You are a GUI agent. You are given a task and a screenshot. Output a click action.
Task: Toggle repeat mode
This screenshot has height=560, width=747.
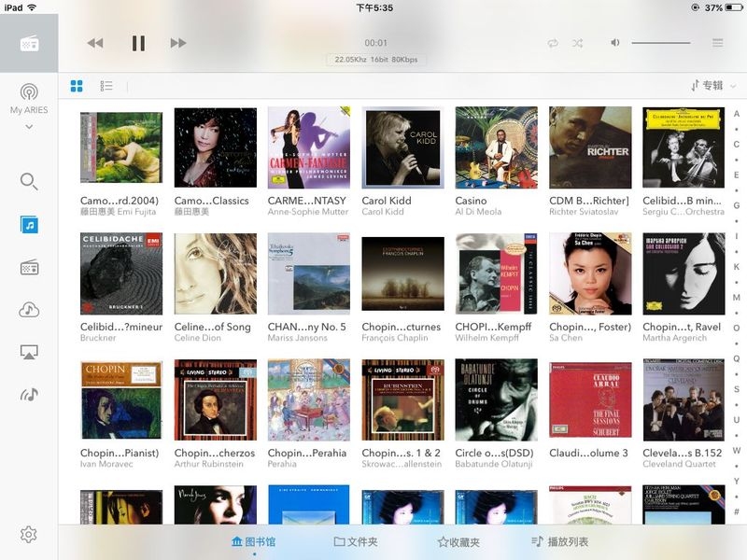tap(553, 43)
